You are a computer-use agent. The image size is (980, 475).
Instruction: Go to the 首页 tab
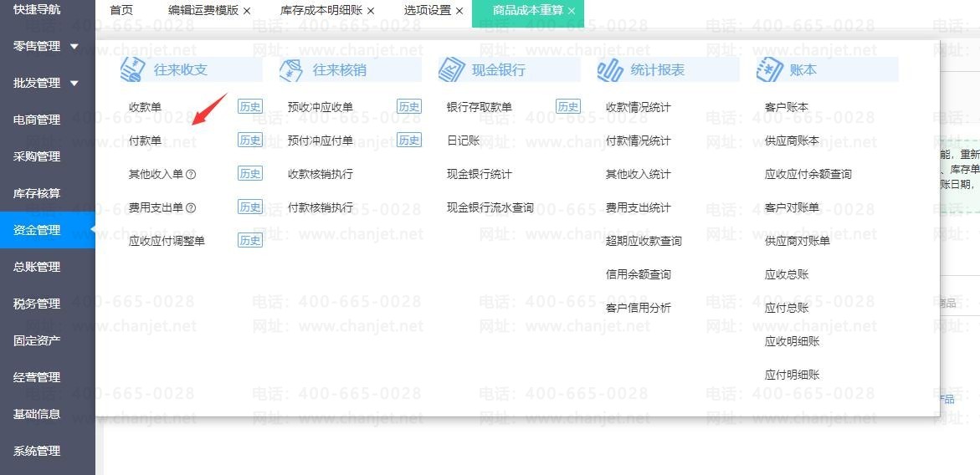pos(121,11)
